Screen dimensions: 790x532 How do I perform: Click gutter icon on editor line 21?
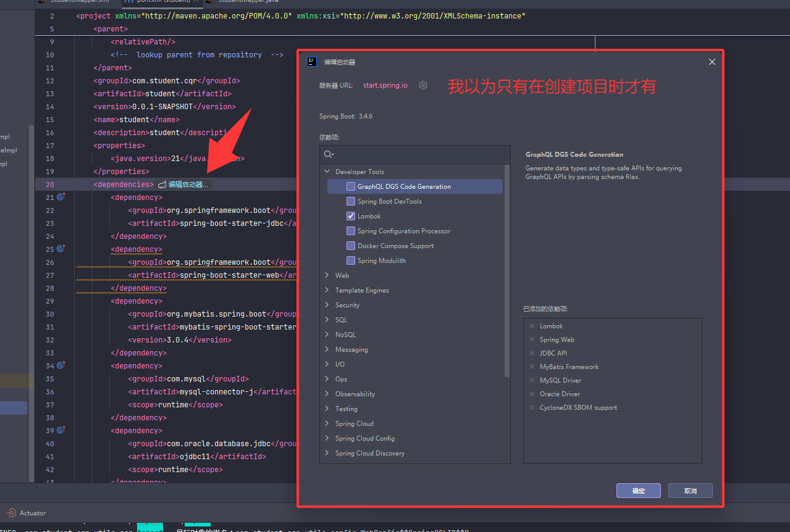tap(61, 197)
